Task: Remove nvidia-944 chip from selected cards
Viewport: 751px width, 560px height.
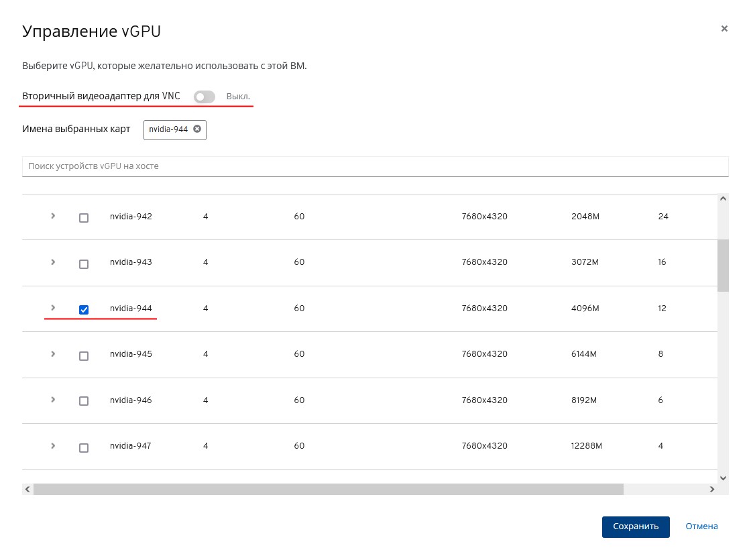Action: pos(197,129)
